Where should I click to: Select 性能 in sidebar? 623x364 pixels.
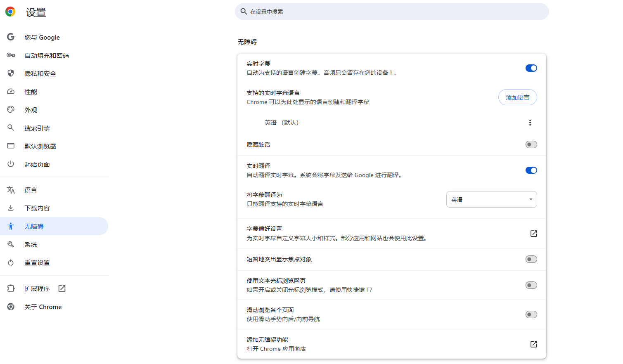[54, 92]
